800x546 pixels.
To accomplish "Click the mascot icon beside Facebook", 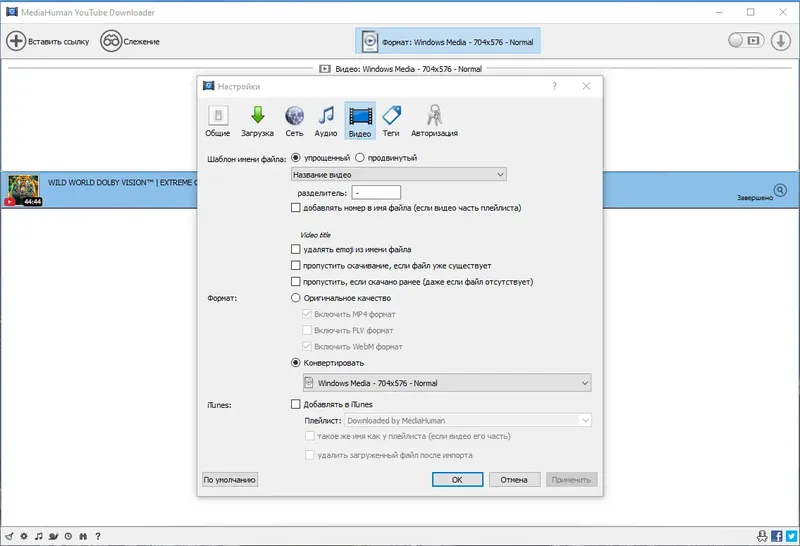I will pyautogui.click(x=762, y=536).
